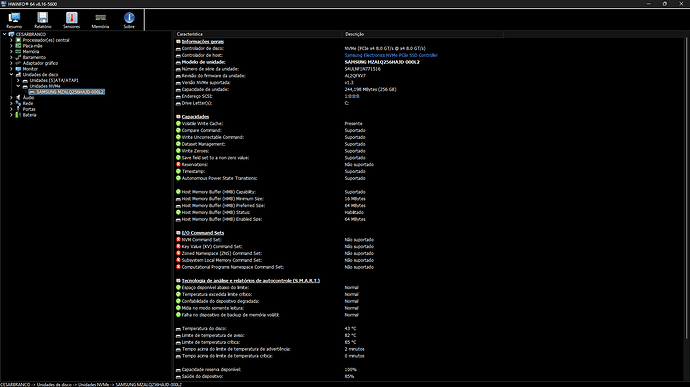This screenshot has height=387, width=690.
Task: Select the Saúde do dispositivo row
Action: 429,376
